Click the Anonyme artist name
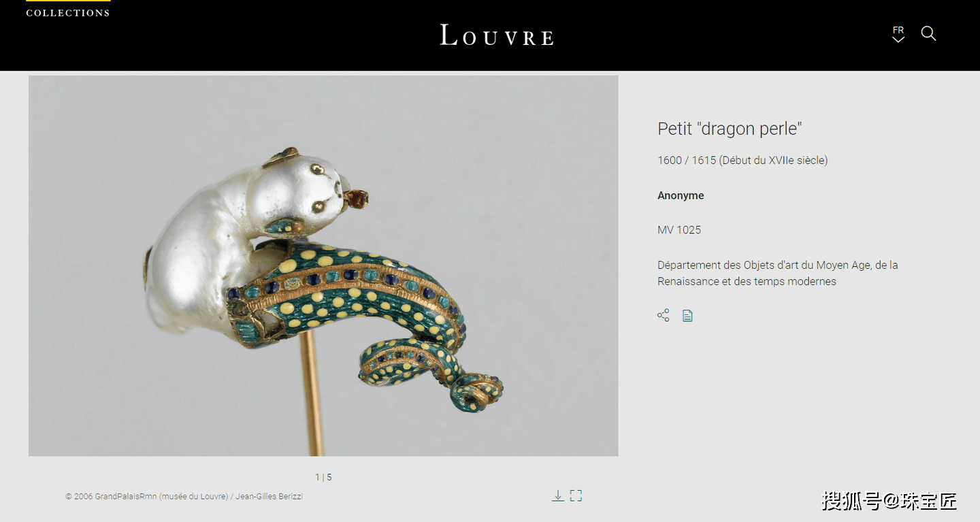The height and width of the screenshot is (522, 980). 681,195
